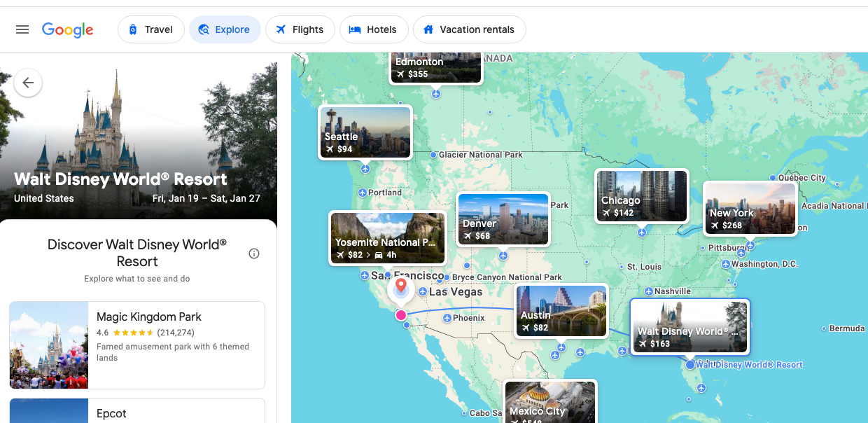Select the Mexico City destination card
The width and height of the screenshot is (868, 423).
pos(550,402)
